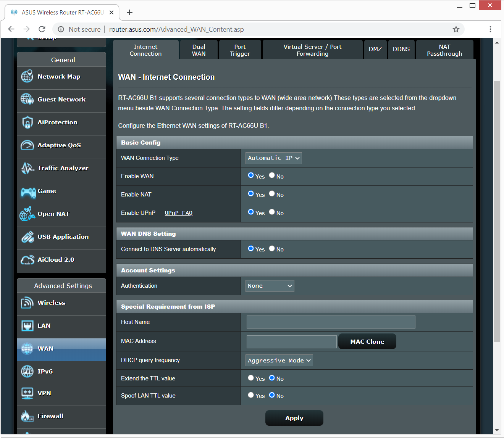504x438 pixels.
Task: Open the DDNS tab
Action: coord(401,49)
